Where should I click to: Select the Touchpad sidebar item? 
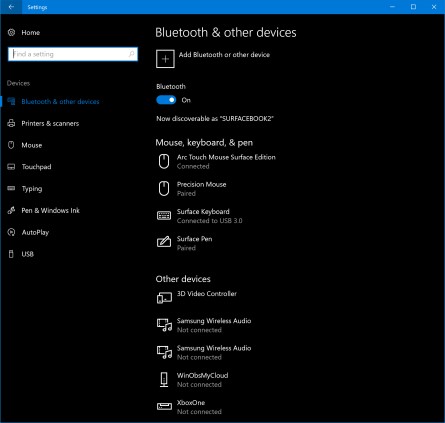point(36,167)
